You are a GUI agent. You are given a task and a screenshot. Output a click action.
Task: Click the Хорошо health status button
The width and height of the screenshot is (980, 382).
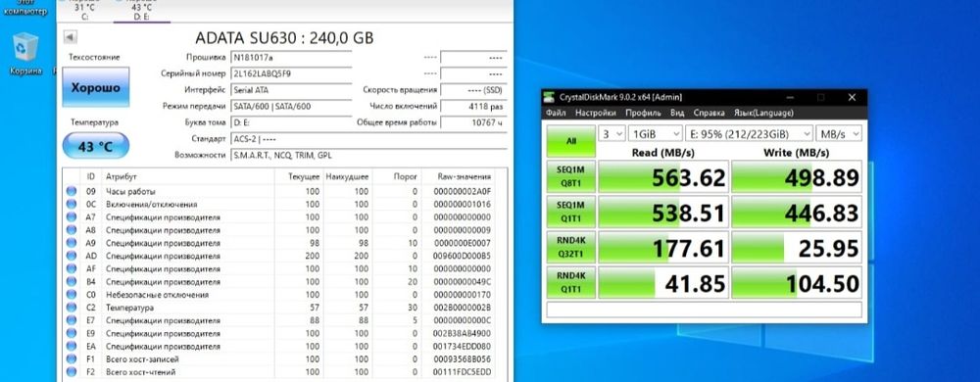click(x=96, y=87)
